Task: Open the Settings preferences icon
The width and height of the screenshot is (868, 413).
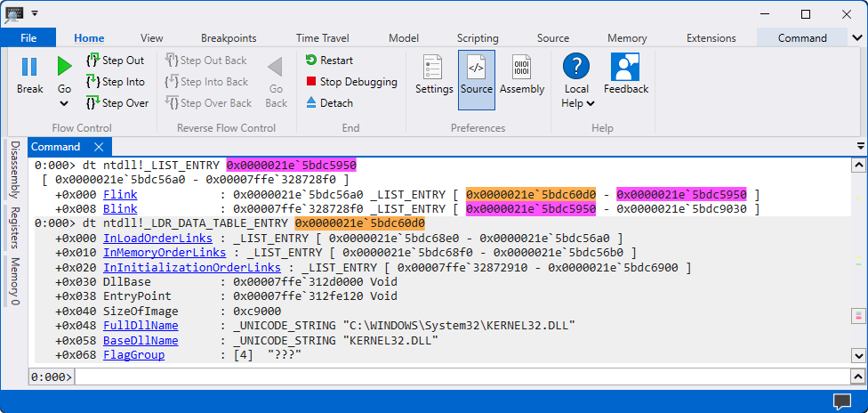Action: [x=434, y=76]
